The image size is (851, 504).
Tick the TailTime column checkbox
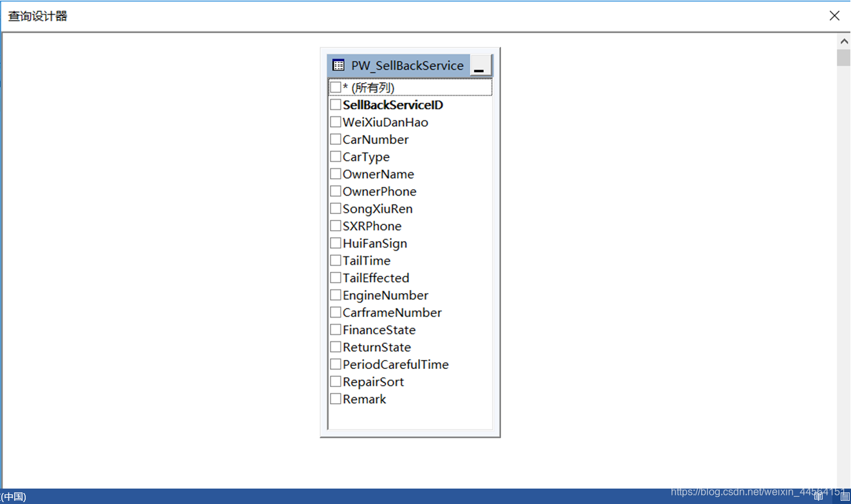[x=336, y=260]
